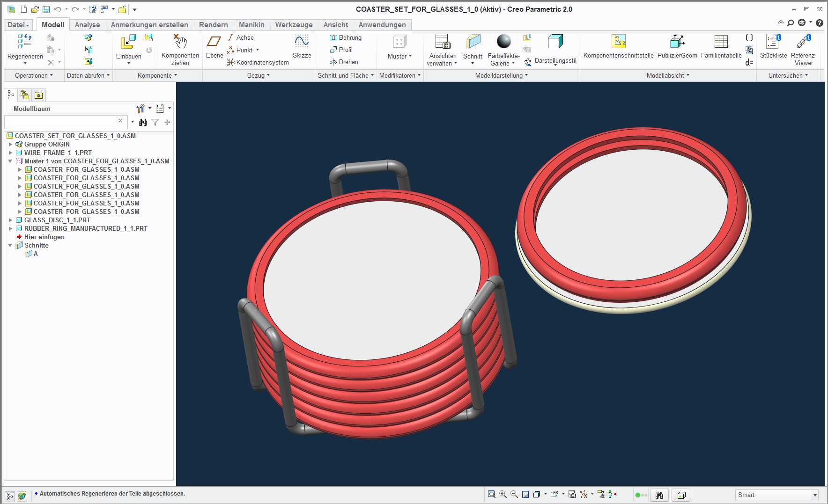Click the Schnitt section icon

[473, 42]
